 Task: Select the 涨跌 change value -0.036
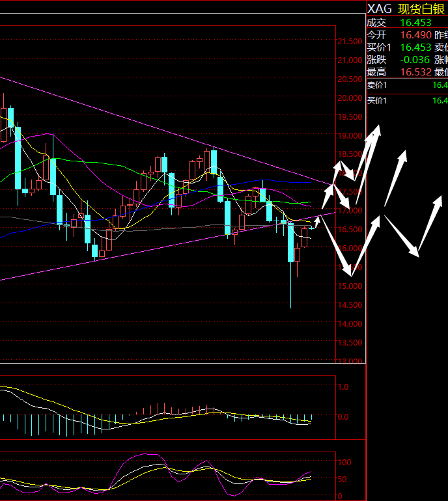[415, 60]
